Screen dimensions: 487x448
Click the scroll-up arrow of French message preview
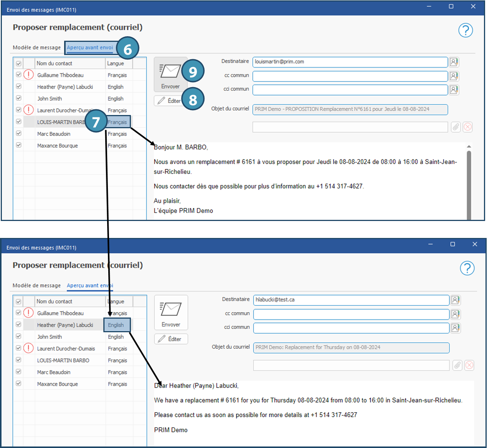tap(469, 146)
